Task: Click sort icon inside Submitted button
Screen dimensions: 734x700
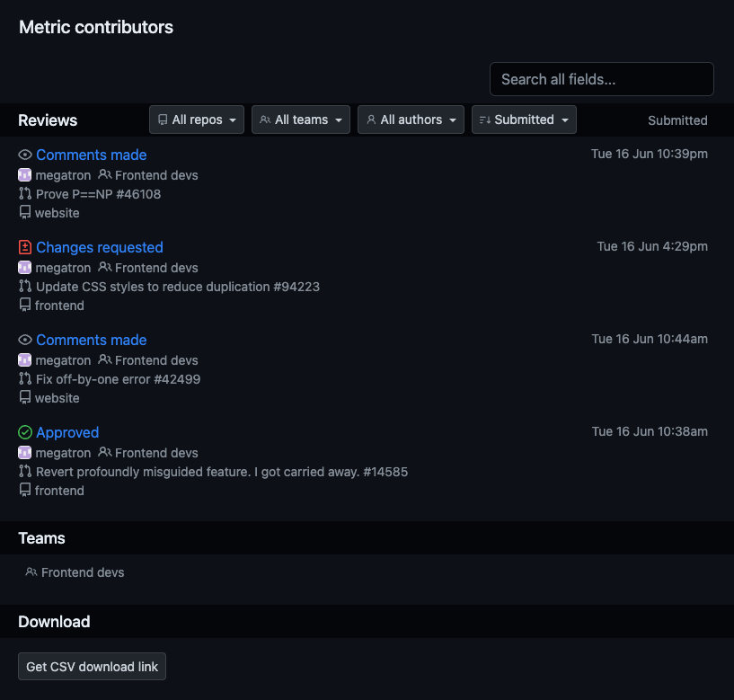Action: point(485,120)
